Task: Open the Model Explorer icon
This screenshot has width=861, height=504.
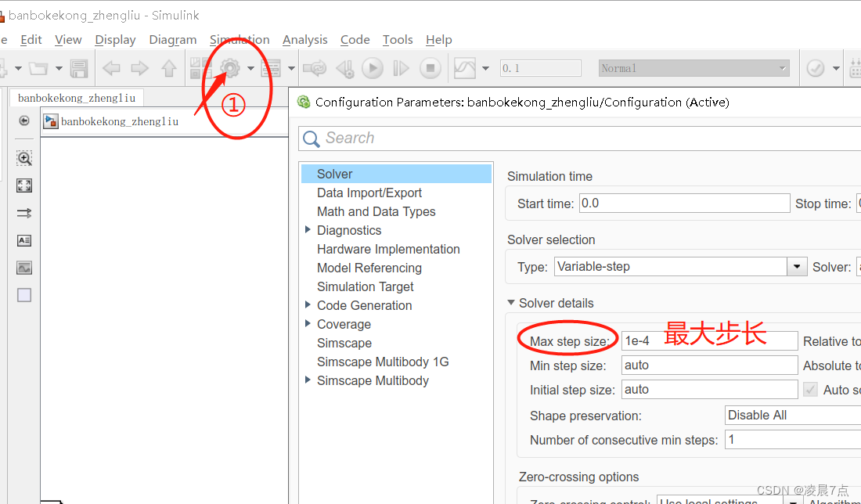Action: 272,69
